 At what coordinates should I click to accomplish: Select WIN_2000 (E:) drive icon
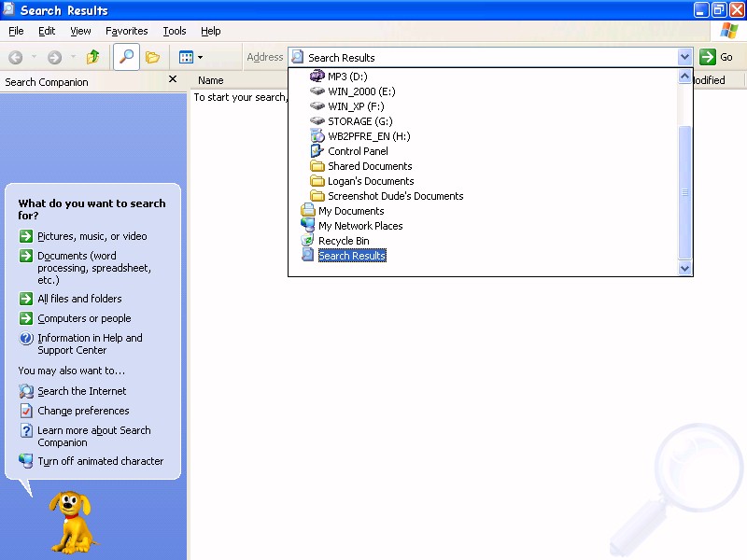[x=317, y=91]
